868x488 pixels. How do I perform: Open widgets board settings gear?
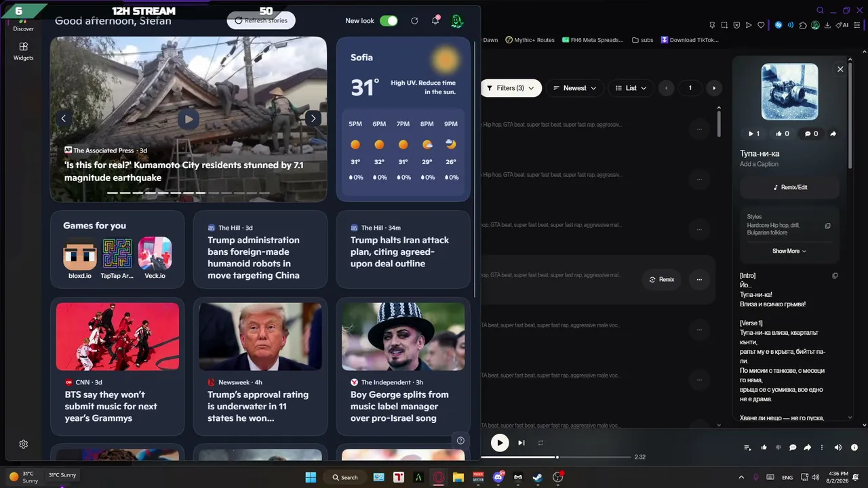23,444
